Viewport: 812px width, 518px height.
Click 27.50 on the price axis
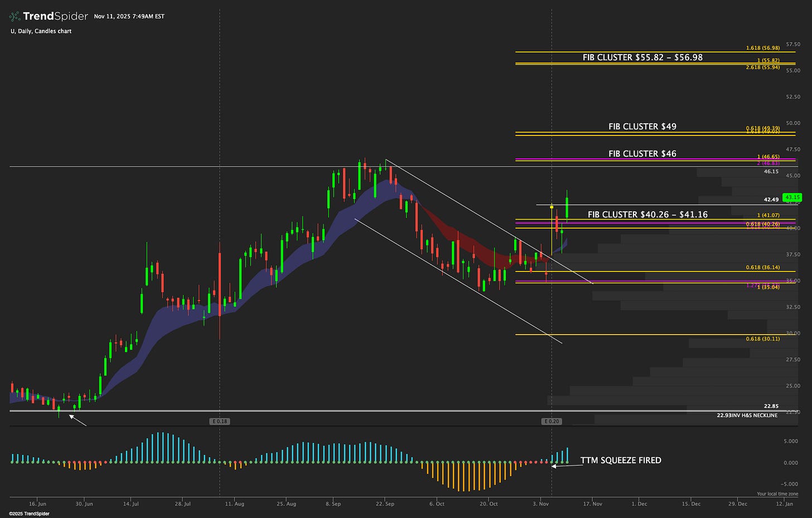(793, 360)
